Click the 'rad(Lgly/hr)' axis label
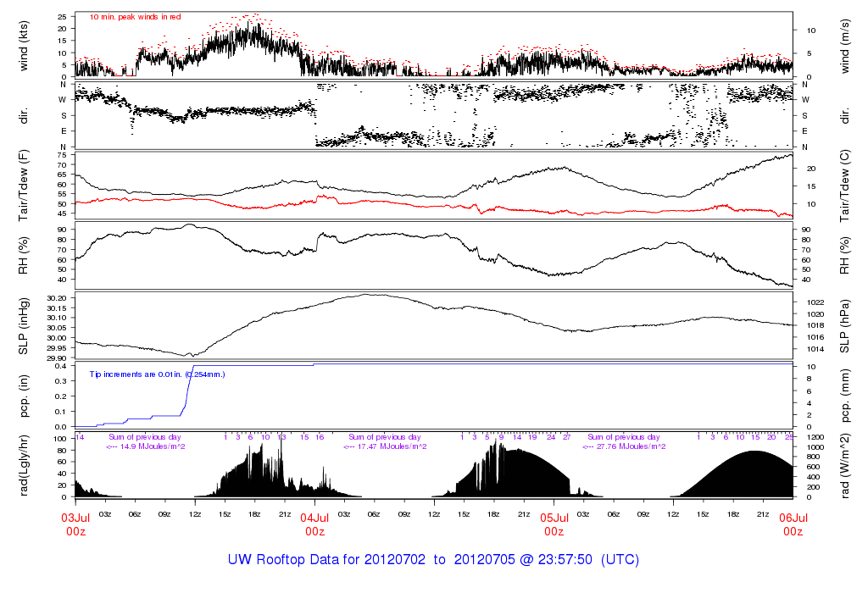Screen dimensions: 868x593 [x=23, y=466]
